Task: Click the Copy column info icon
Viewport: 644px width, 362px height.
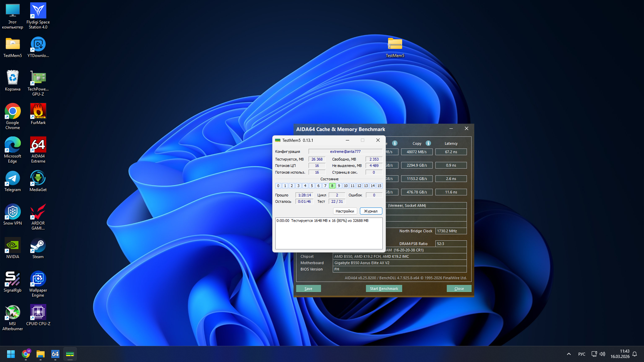Action: point(428,143)
